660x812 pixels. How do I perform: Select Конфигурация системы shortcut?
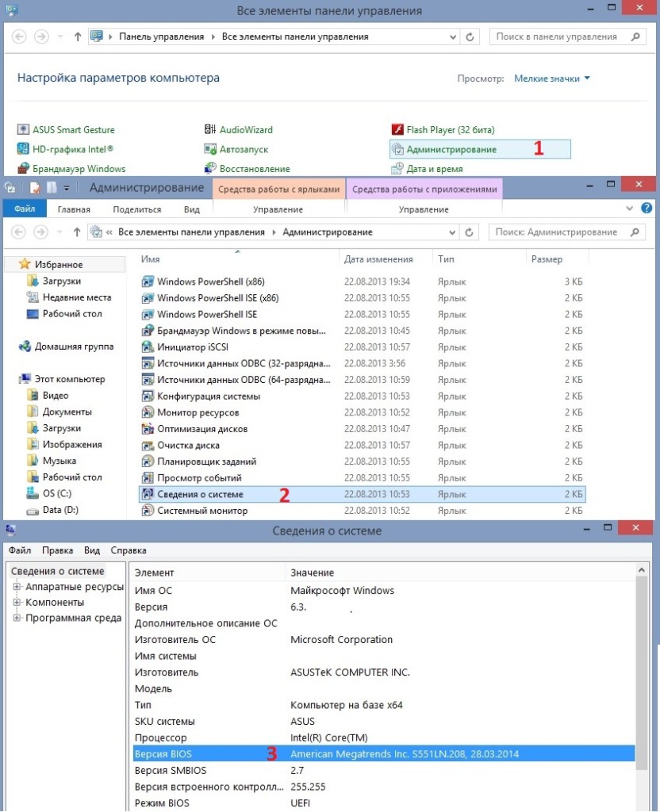coord(201,396)
